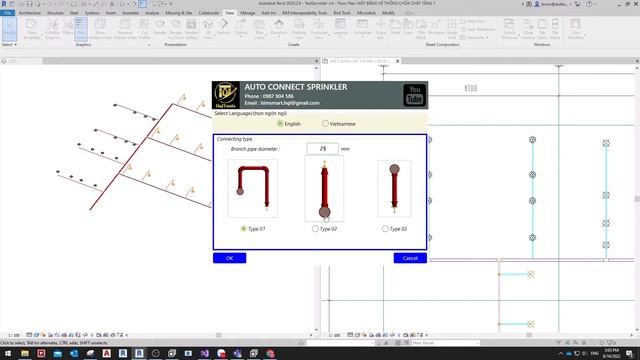Screen dimensions: 640x360
Task: Open the Visual Studio taskbar icon
Action: [204, 353]
